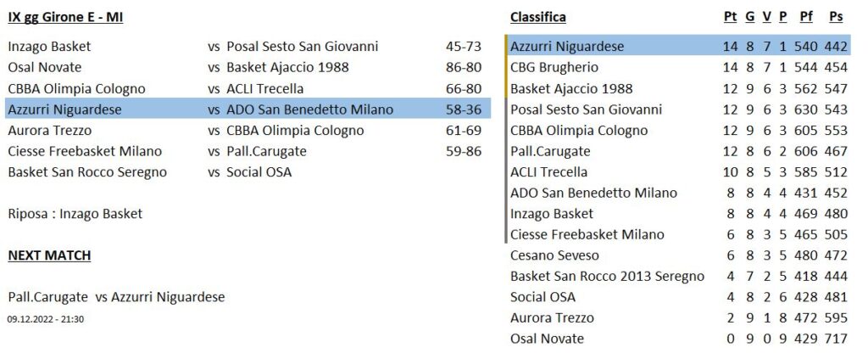Click the 09.12.2022 - 21:30 match date

point(46,319)
